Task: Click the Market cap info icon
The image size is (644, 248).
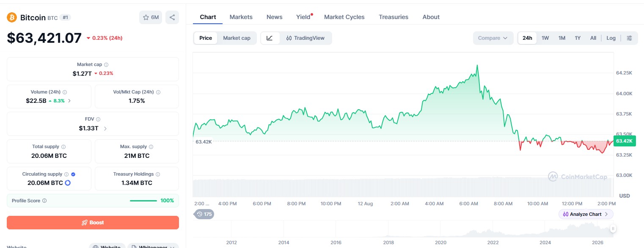Action: coord(106,65)
